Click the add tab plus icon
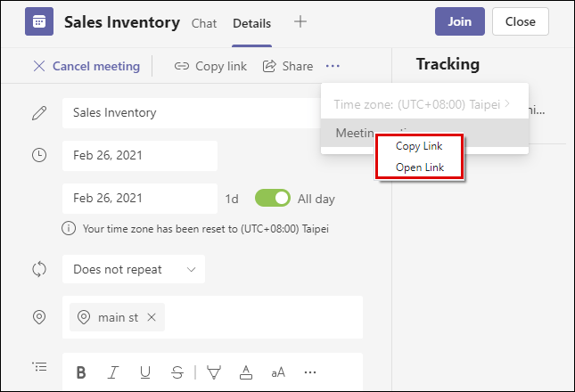 [300, 22]
